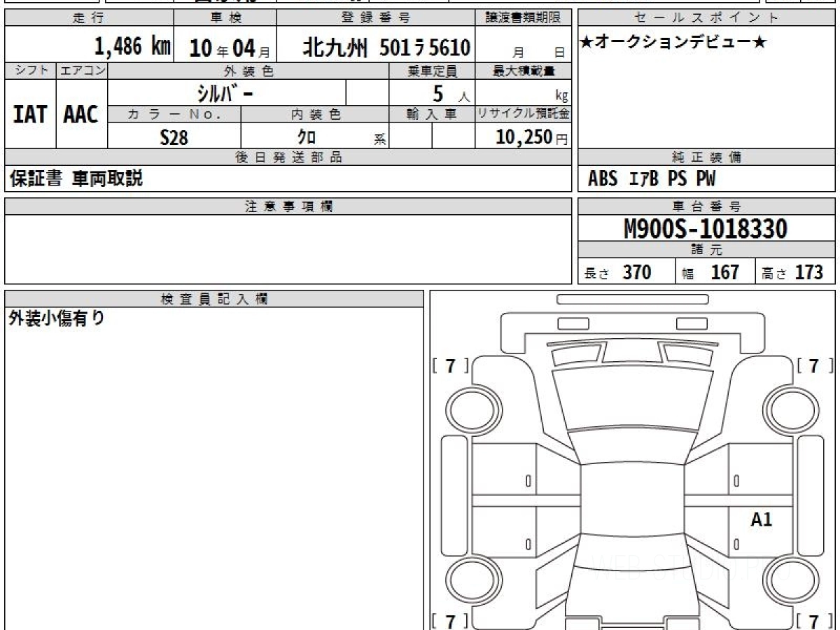Click the color number S28 cell

174,137
